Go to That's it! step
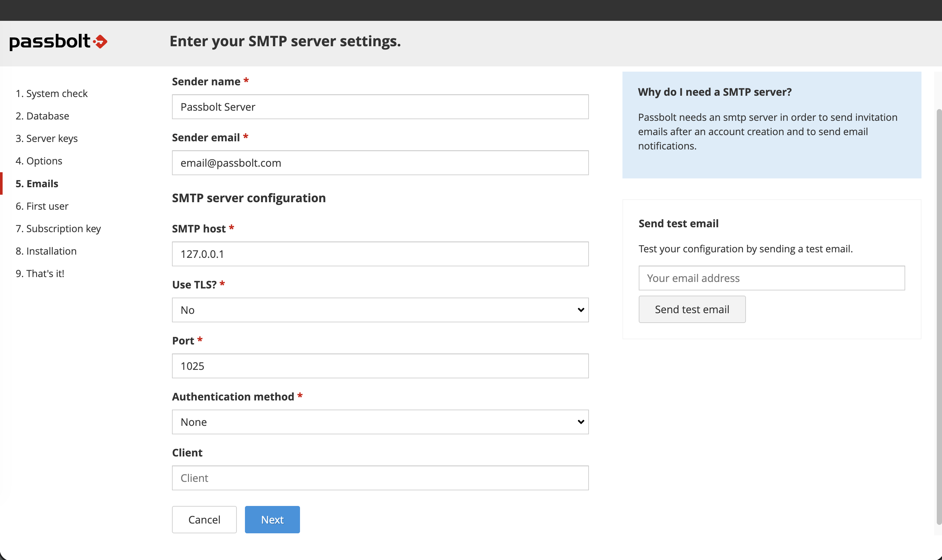 pos(40,273)
